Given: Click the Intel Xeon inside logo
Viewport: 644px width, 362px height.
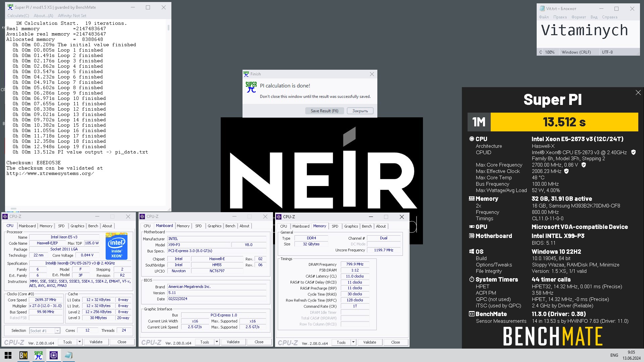Looking at the screenshot, I should [x=116, y=246].
